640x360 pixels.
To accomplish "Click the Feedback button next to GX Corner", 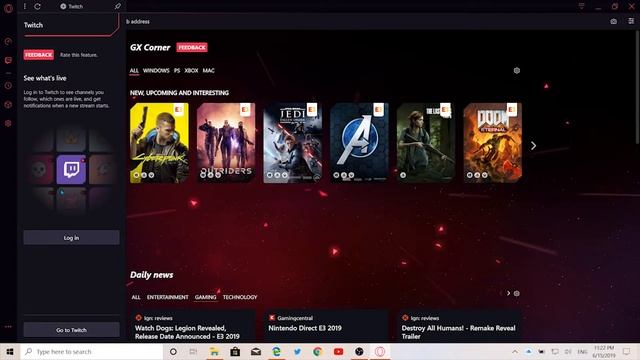I will 192,47.
